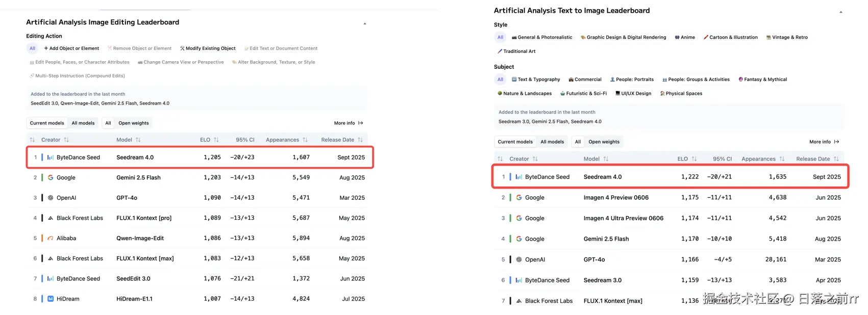
Task: Click 'Qwen-Image-Edit' model name
Action: [x=140, y=238]
